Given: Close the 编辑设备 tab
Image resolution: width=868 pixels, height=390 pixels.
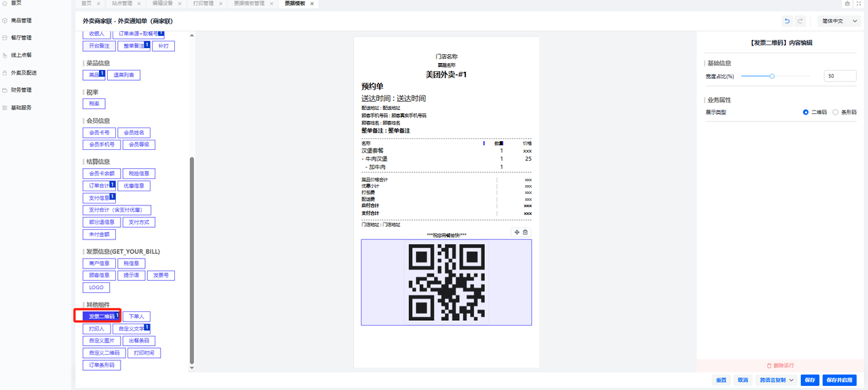Looking at the screenshot, I should click(x=181, y=3).
